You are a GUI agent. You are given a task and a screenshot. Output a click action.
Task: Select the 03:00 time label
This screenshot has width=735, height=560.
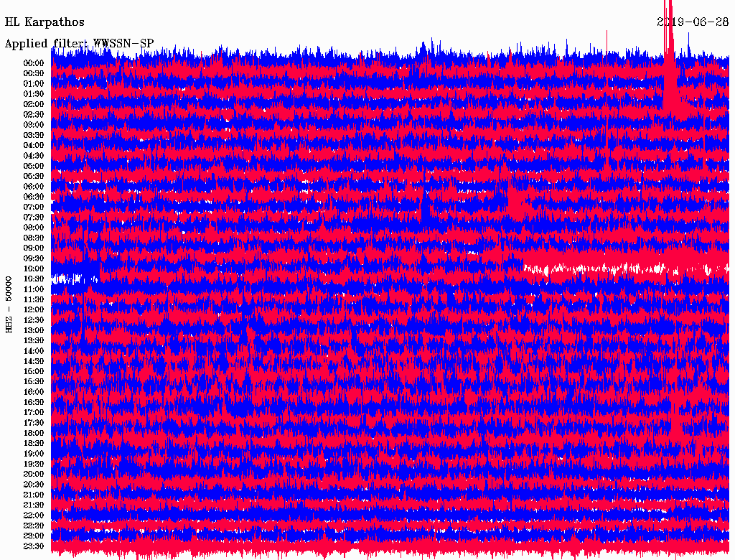pyautogui.click(x=34, y=125)
